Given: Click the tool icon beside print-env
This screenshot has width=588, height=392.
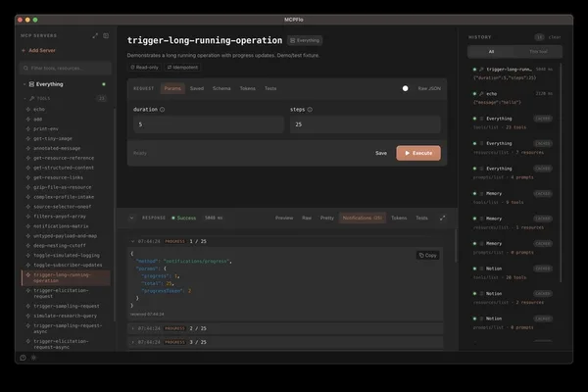Looking at the screenshot, I should coord(28,128).
